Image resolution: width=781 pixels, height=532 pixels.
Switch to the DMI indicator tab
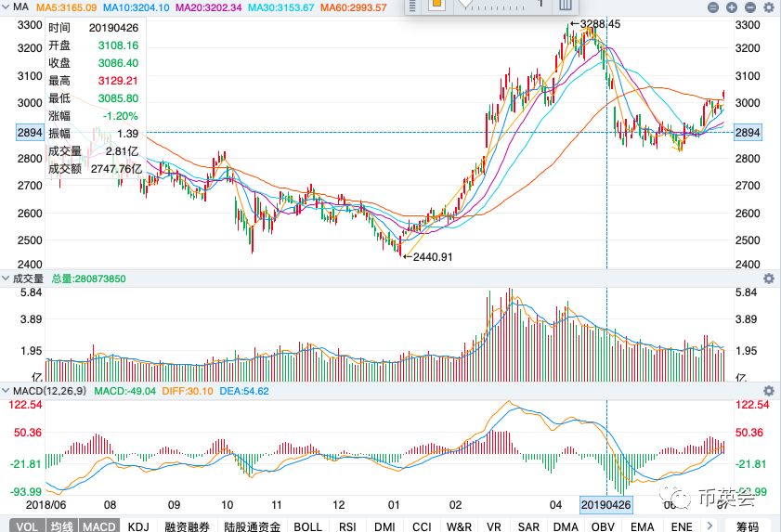point(385,526)
